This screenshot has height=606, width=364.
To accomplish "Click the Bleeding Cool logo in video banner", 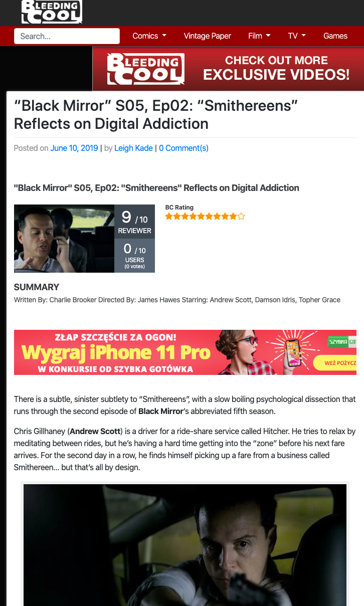I will point(145,69).
